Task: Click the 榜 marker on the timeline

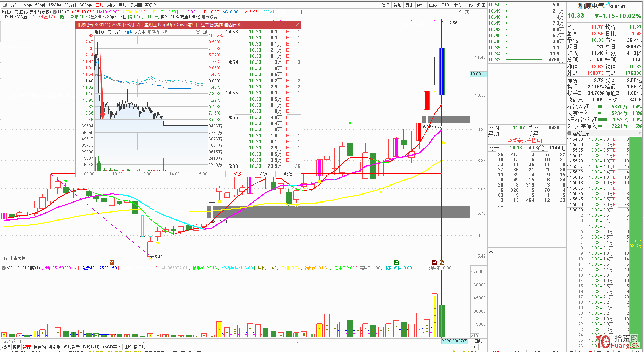Action: [442, 262]
